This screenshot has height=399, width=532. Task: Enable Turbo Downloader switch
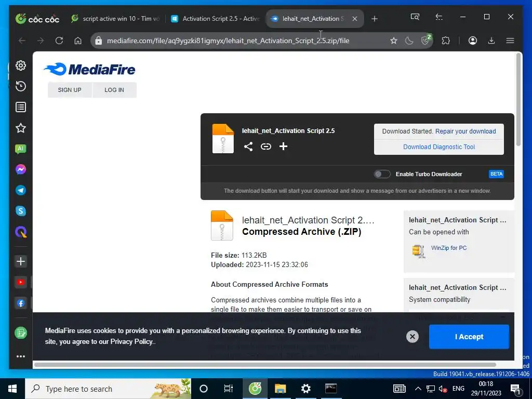382,174
